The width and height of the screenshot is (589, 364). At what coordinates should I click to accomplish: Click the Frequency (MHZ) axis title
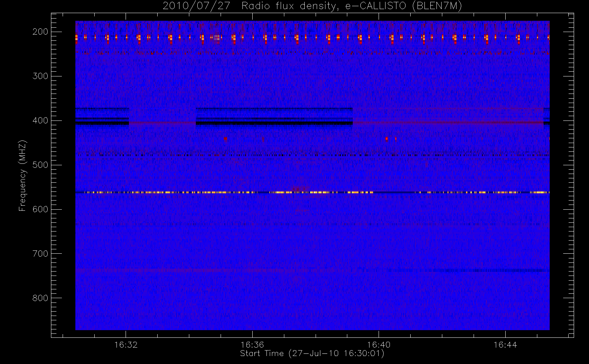pos(23,175)
